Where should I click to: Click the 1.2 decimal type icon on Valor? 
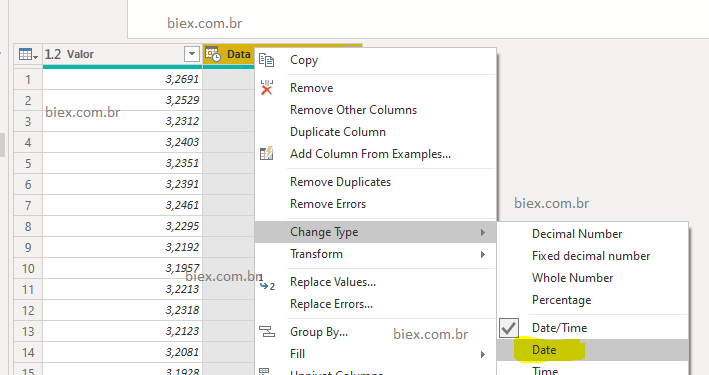point(52,54)
